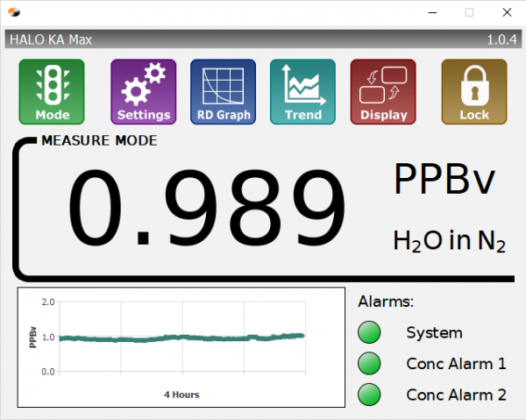Click the Alarms: heading
The image size is (526, 420).
pos(386,302)
